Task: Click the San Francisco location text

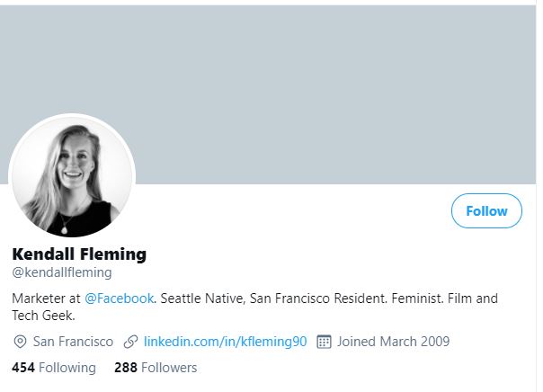Action: coord(73,342)
